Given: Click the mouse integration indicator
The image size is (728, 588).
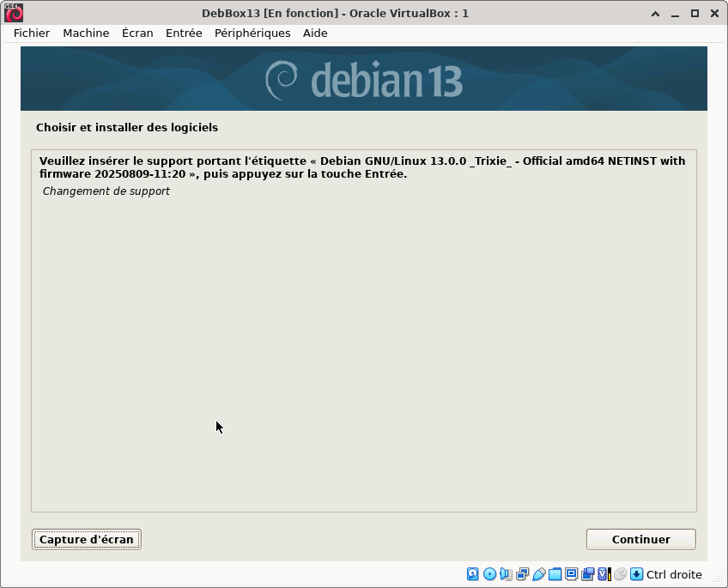Looking at the screenshot, I should (x=620, y=574).
